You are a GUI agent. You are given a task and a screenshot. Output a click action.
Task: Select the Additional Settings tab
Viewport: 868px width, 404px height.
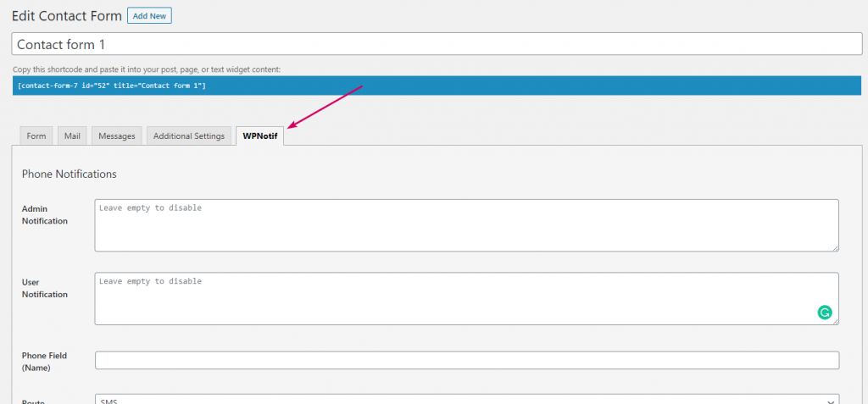click(x=188, y=136)
